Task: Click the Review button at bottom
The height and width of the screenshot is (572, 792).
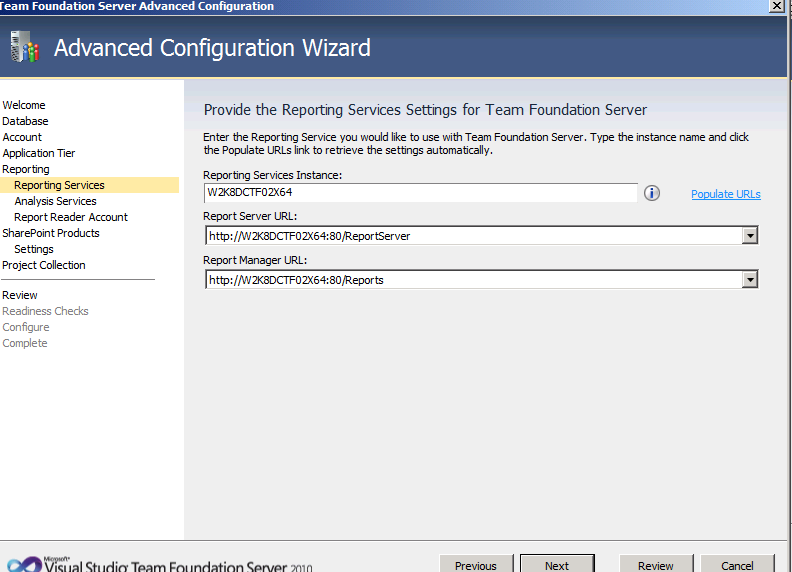Action: click(x=656, y=564)
